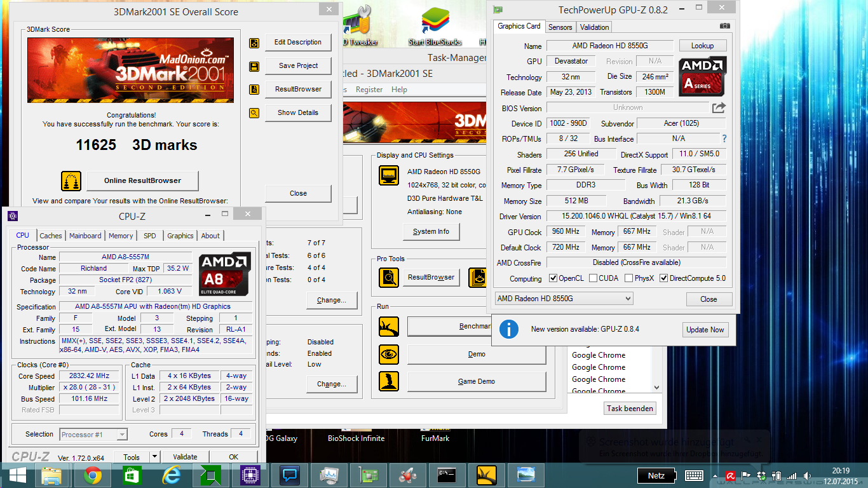Switch to CPU-Z purple chip taskbar icon
Screen dimensions: 868x488
tap(250, 475)
